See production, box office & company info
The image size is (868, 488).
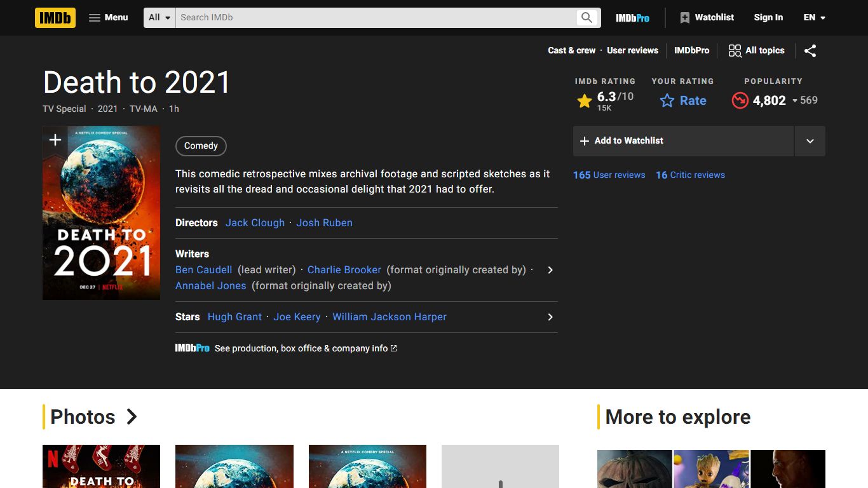306,348
